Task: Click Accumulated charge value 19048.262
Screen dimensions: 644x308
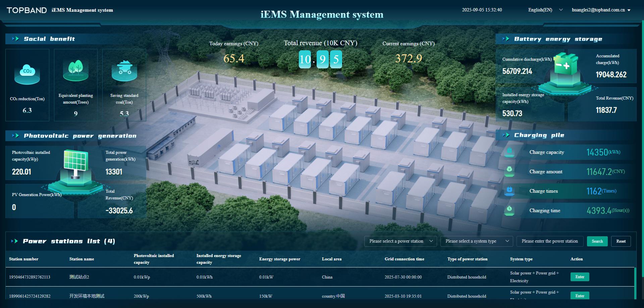Action: point(611,75)
